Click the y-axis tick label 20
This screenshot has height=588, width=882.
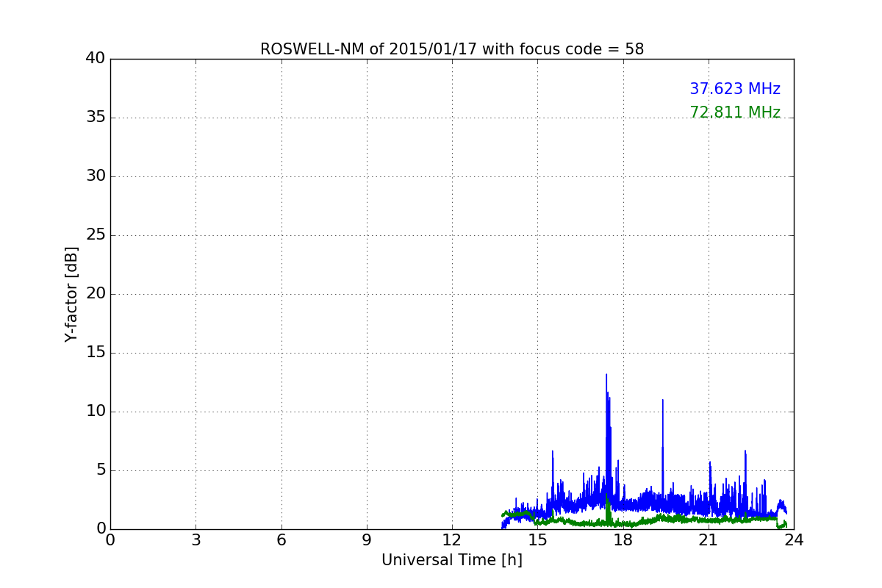[96, 294]
